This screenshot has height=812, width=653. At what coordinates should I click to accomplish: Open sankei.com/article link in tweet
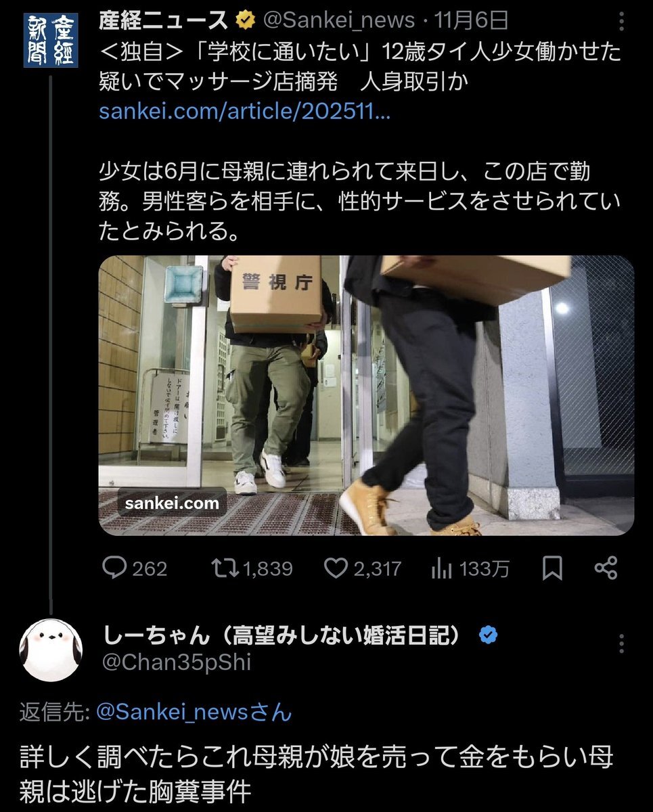[244, 112]
